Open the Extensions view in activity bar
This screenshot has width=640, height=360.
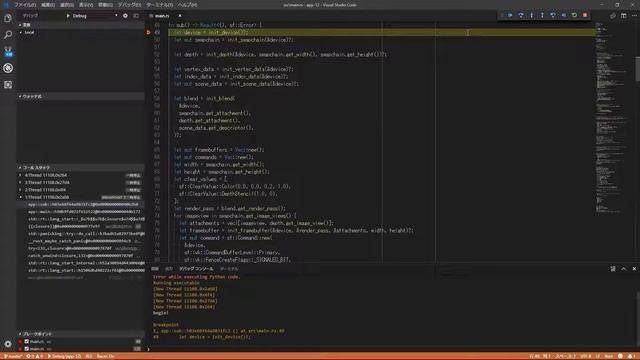tap(8, 84)
